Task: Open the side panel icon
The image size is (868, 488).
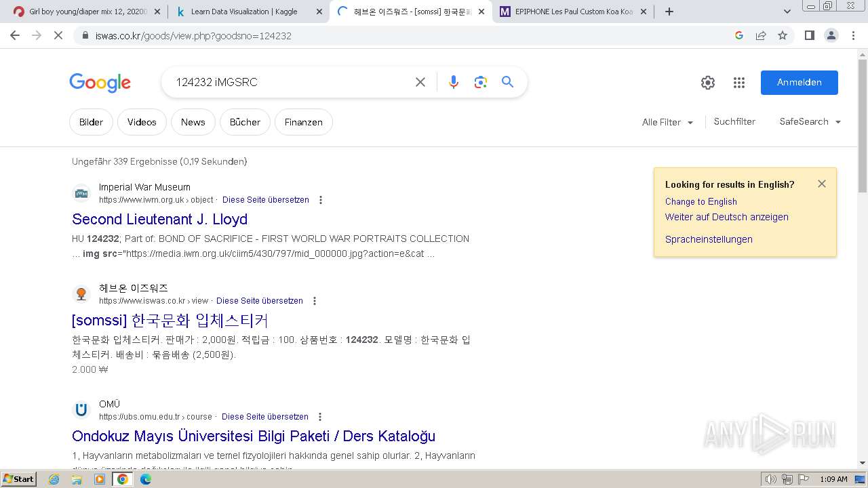Action: point(809,35)
